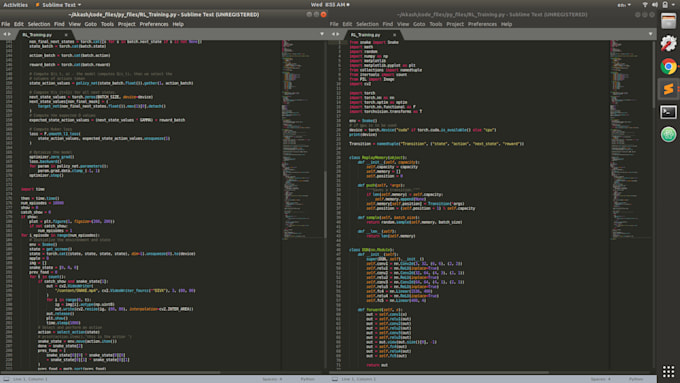680x383 pixels.
Task: Launch the settings tool with wrench icon in dock
Action: (x=668, y=44)
